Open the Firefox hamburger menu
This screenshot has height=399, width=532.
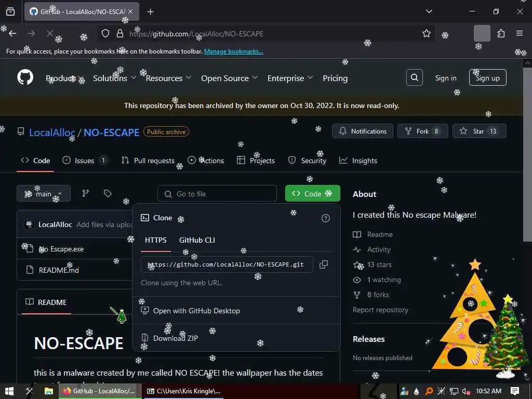point(520,33)
